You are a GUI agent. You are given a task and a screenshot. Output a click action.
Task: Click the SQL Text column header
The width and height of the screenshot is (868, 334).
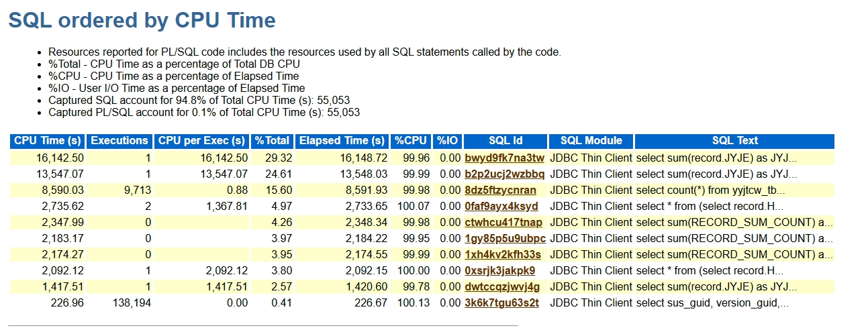(x=734, y=141)
